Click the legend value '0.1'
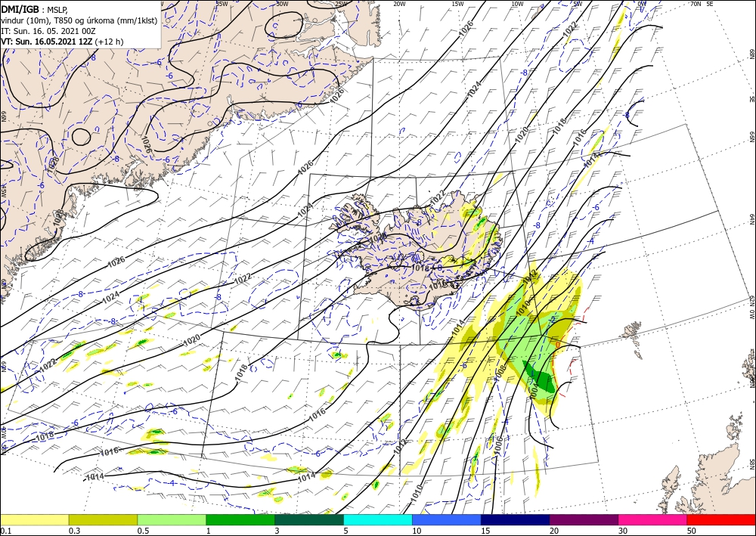 pyautogui.click(x=5, y=531)
